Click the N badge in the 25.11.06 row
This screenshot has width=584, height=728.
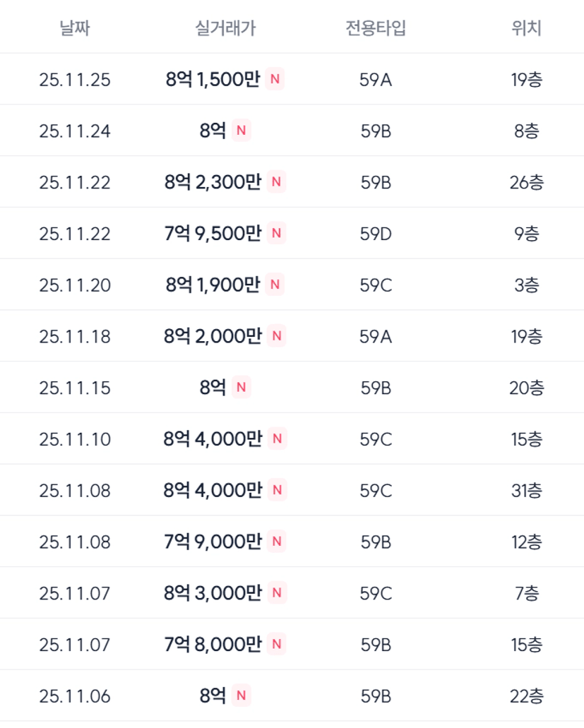point(241,696)
